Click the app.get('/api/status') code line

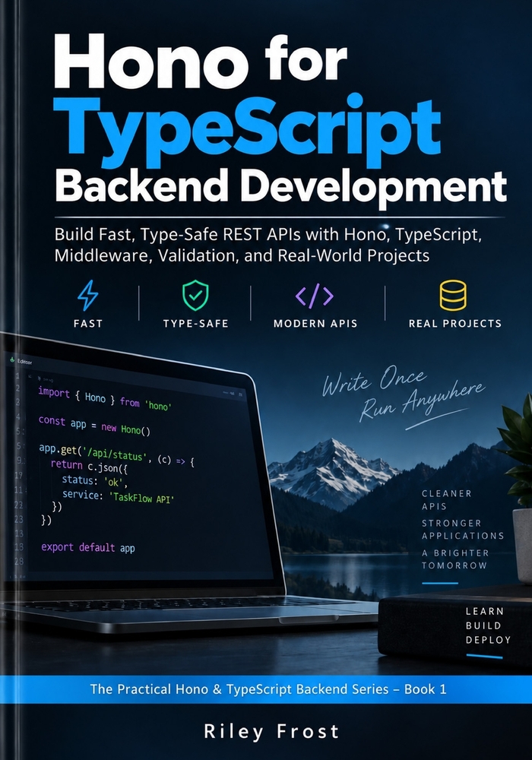click(117, 455)
